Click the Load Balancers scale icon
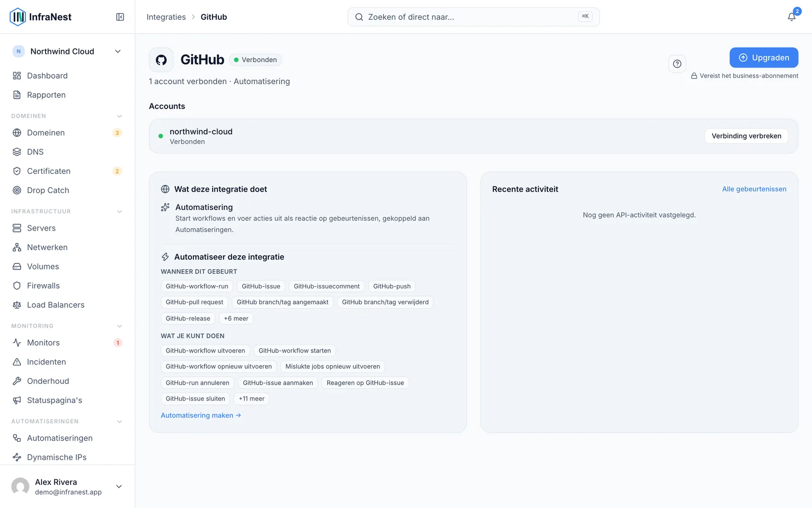The height and width of the screenshot is (508, 812). (x=17, y=305)
